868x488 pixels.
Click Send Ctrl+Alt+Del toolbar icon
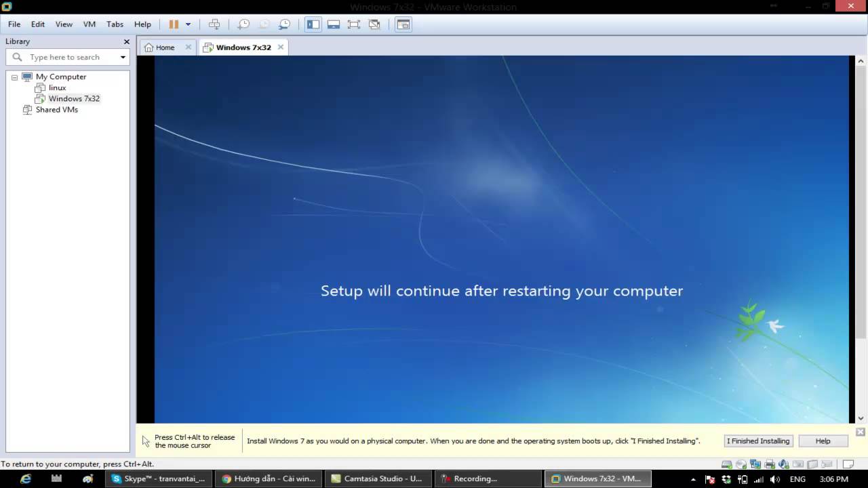(x=214, y=24)
